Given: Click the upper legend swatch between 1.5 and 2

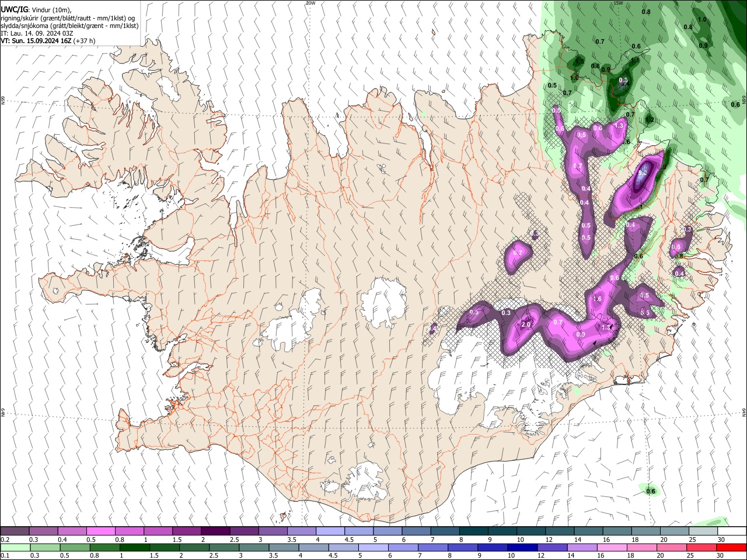Looking at the screenshot, I should point(187,531).
